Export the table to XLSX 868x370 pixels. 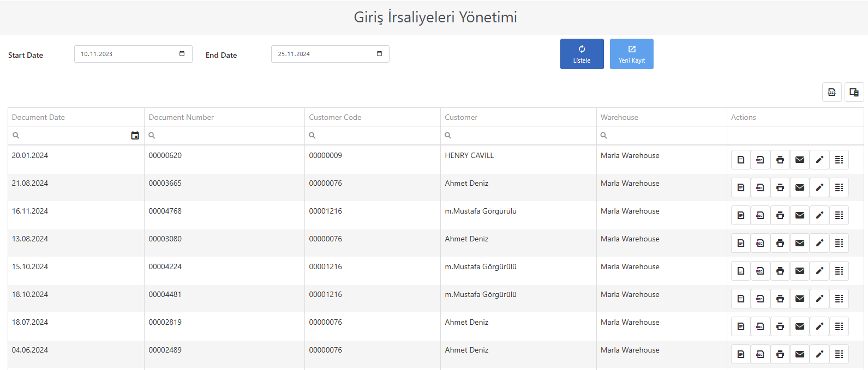[x=832, y=92]
